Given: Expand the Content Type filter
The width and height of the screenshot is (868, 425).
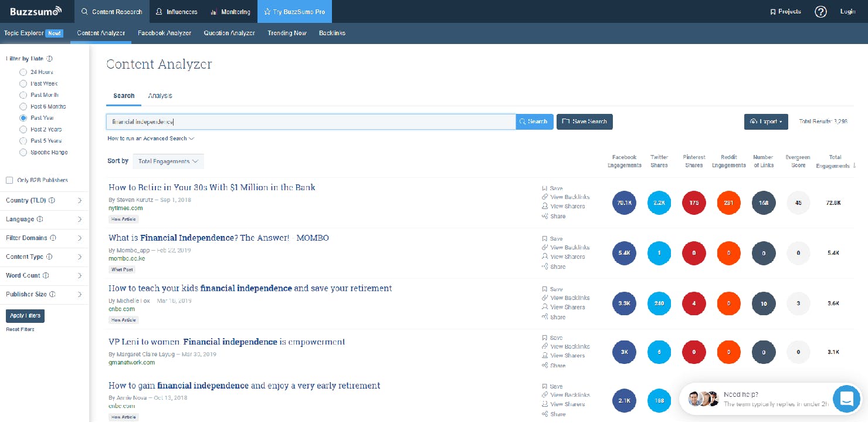Looking at the screenshot, I should click(x=45, y=257).
